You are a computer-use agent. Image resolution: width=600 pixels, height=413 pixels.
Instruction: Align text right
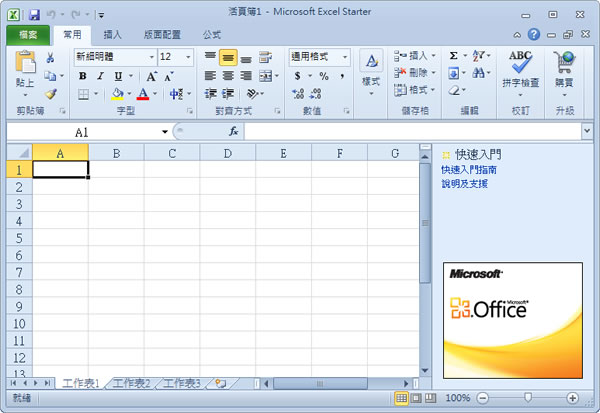coord(246,76)
